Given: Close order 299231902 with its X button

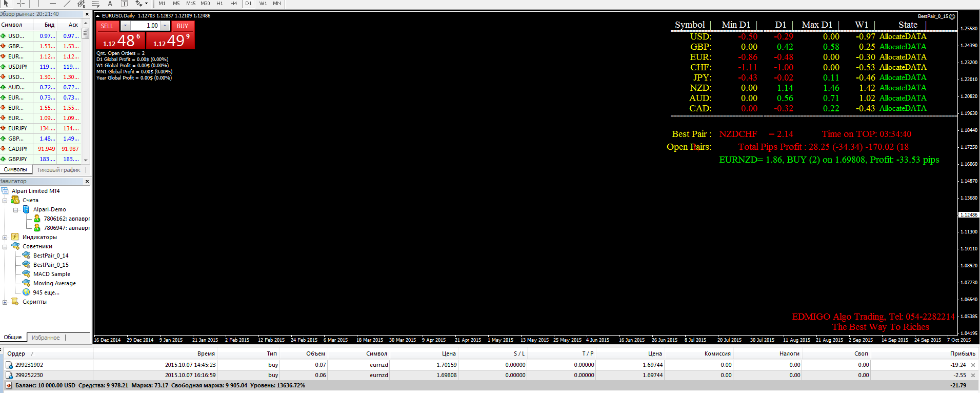Looking at the screenshot, I should [x=973, y=365].
